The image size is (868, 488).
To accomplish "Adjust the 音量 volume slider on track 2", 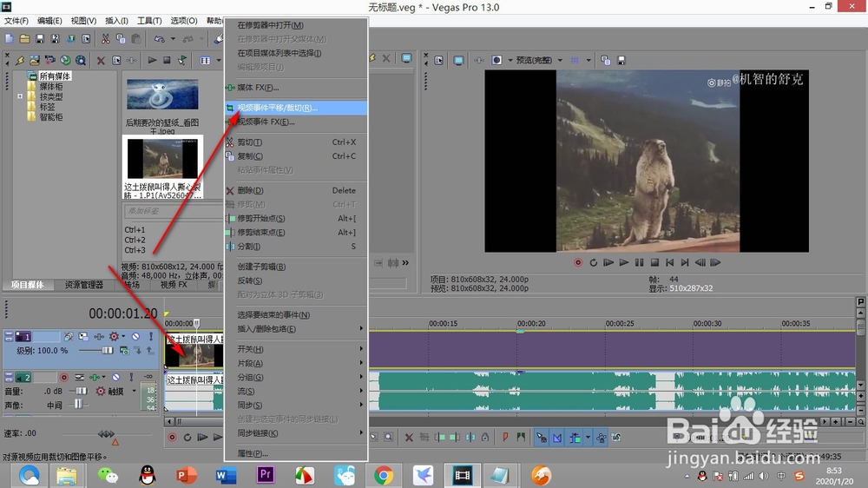I will (x=81, y=391).
